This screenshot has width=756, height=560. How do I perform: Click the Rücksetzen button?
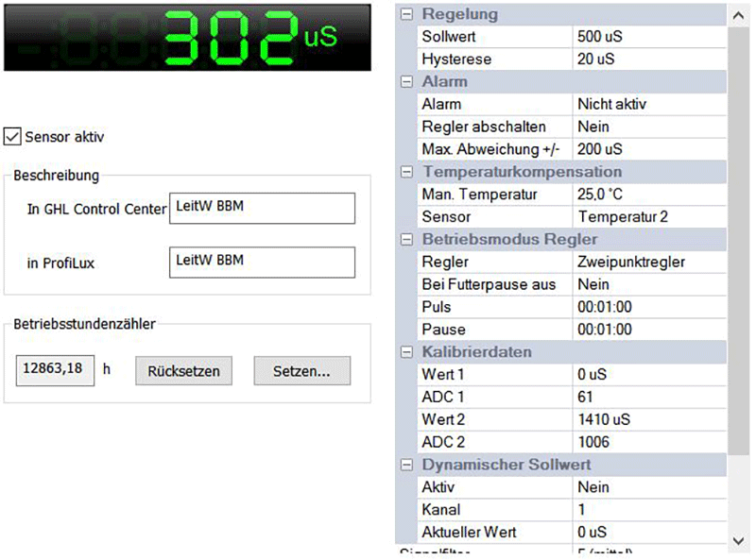click(x=183, y=371)
